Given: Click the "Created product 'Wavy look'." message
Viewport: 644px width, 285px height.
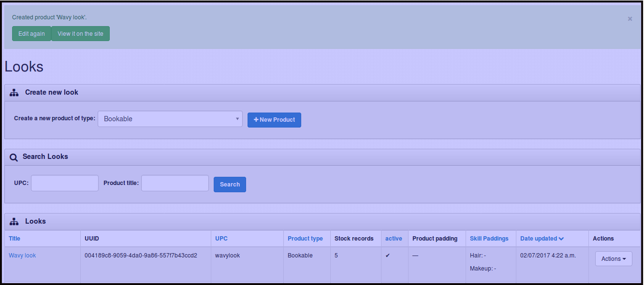Looking at the screenshot, I should [x=49, y=17].
